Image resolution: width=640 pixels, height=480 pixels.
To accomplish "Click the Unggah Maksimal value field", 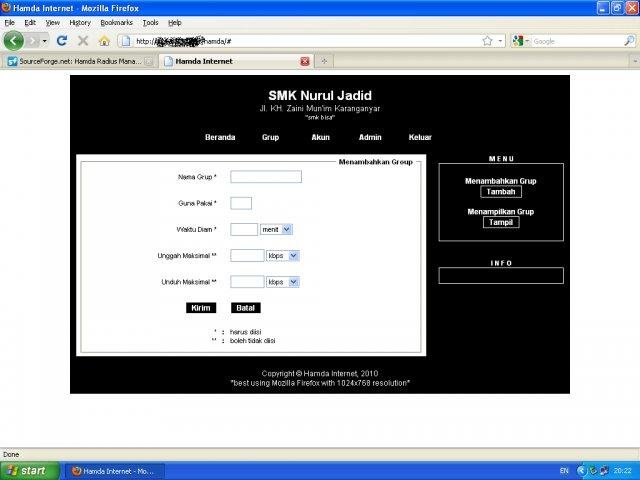I will 247,256.
